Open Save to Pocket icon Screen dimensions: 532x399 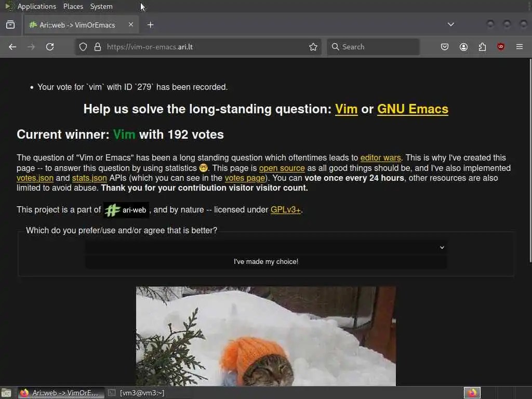coord(445,47)
